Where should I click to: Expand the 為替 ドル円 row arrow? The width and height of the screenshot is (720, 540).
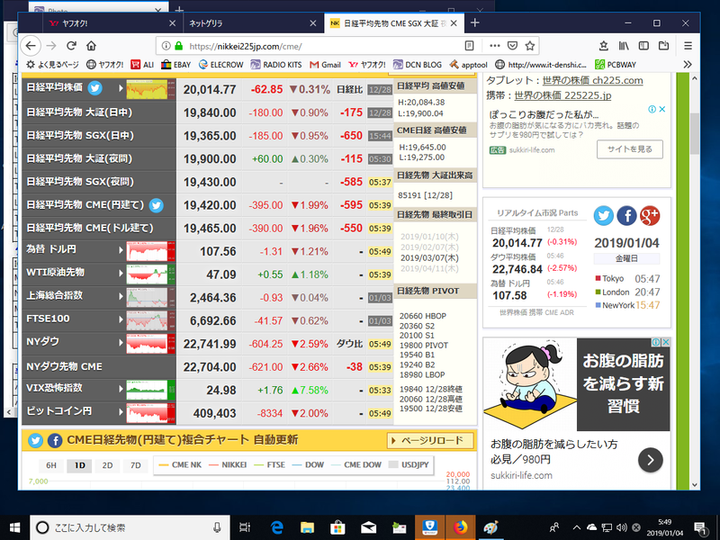click(121, 250)
